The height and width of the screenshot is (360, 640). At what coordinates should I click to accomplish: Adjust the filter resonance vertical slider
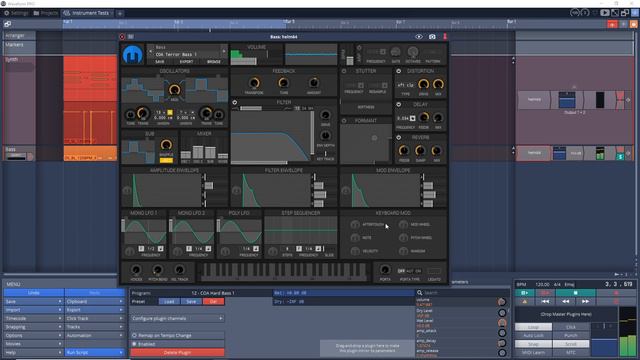point(313,136)
